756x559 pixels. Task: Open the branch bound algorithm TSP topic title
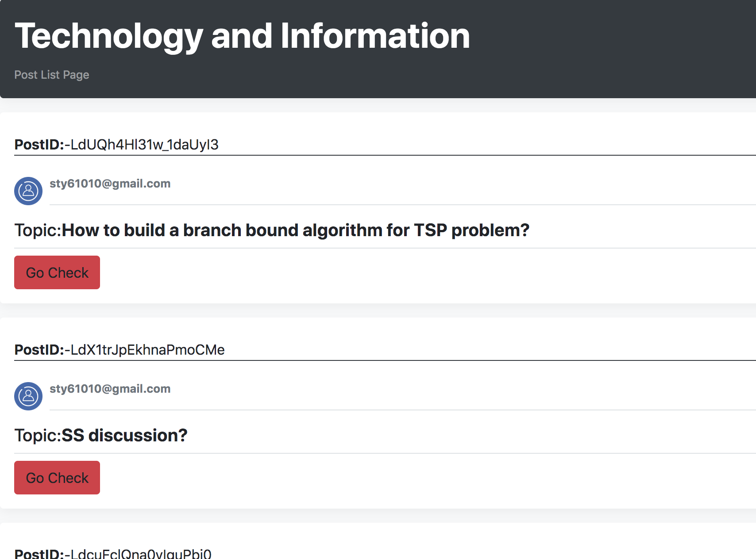(x=295, y=230)
